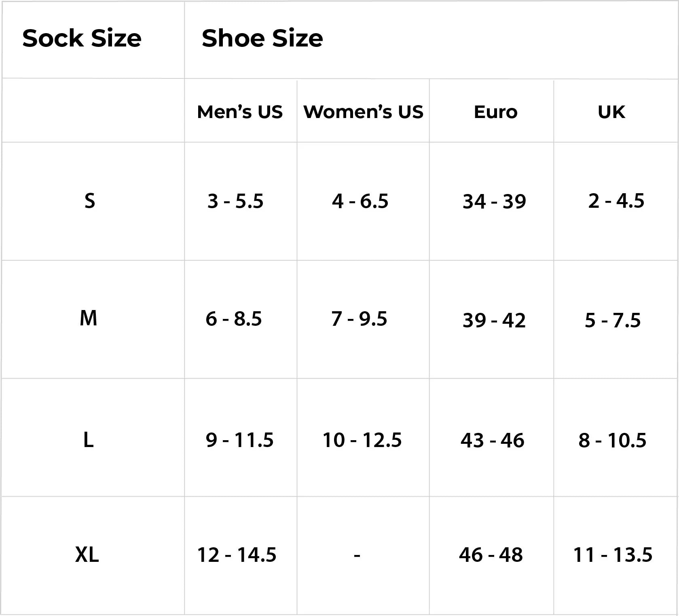
Task: Click the 10 - 12.5 women's size cell
Action: pyautogui.click(x=362, y=440)
